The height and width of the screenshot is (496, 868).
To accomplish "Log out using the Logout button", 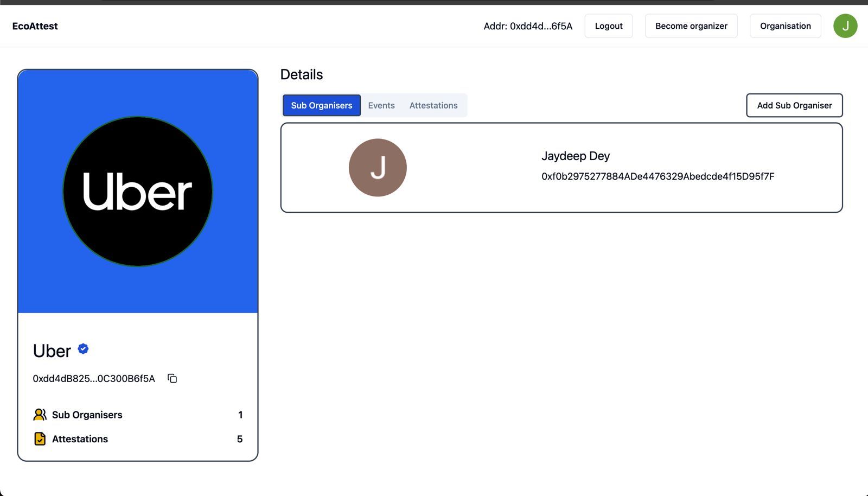I will (x=609, y=26).
